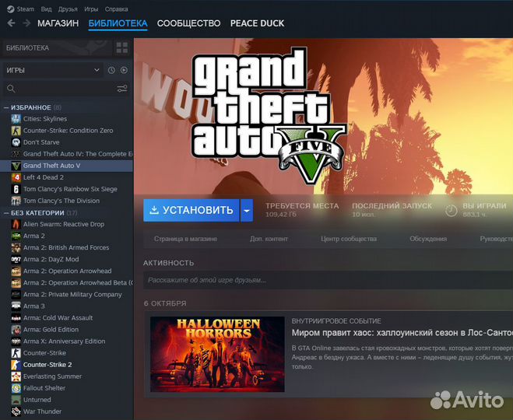
Task: Click the Left 4 Dead 2 icon
Action: [x=16, y=177]
